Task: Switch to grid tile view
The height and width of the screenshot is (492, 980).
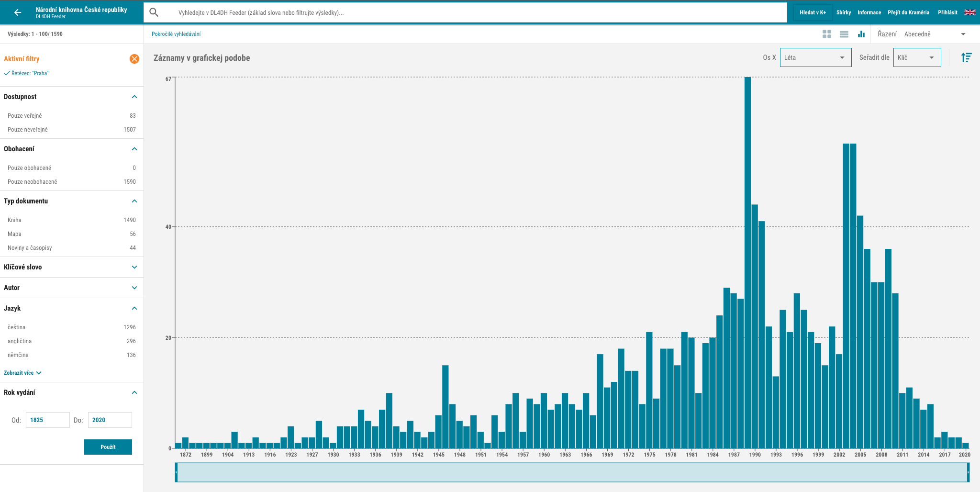Action: point(826,34)
